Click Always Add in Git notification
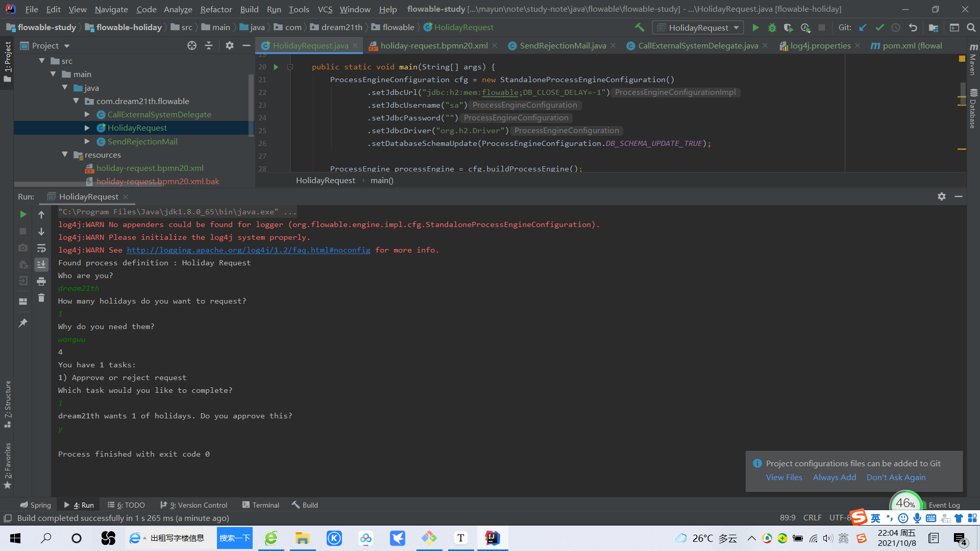Screen dimensions: 980x551 pos(834,477)
